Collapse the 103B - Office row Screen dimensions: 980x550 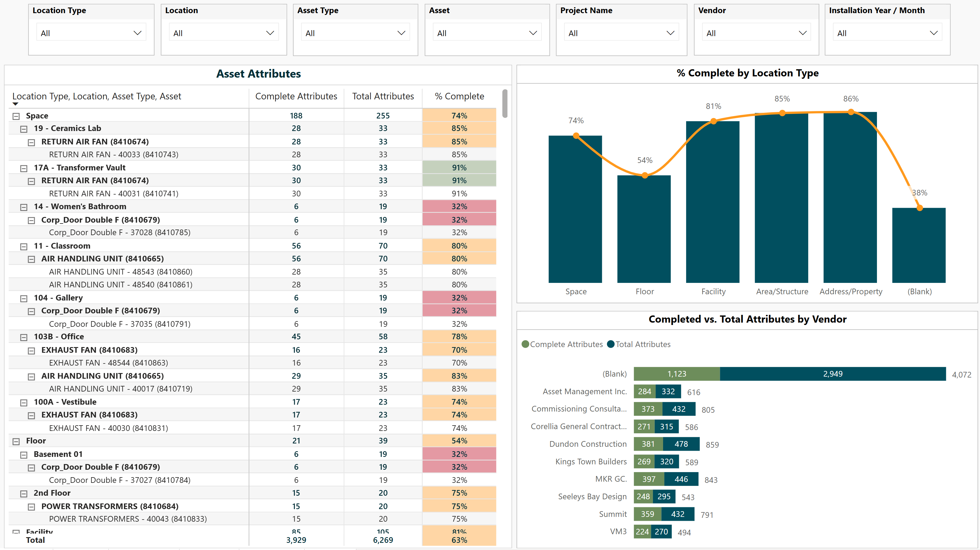(x=24, y=337)
